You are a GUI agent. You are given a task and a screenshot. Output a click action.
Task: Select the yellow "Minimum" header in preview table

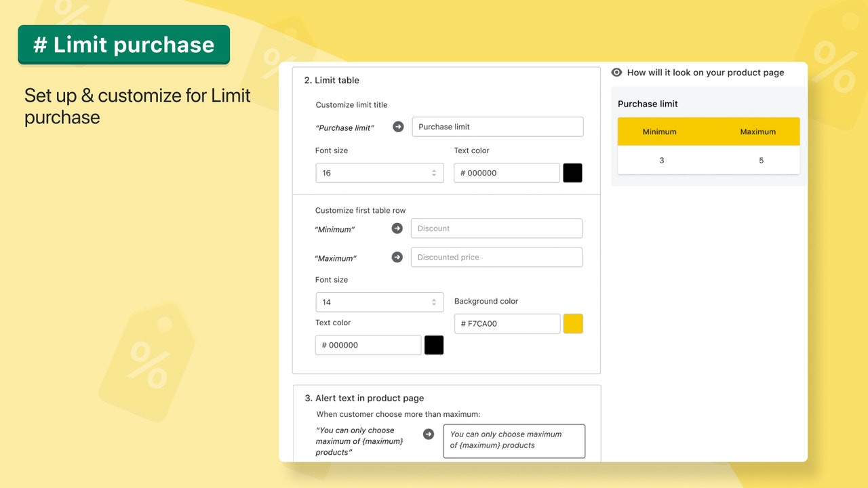click(659, 131)
